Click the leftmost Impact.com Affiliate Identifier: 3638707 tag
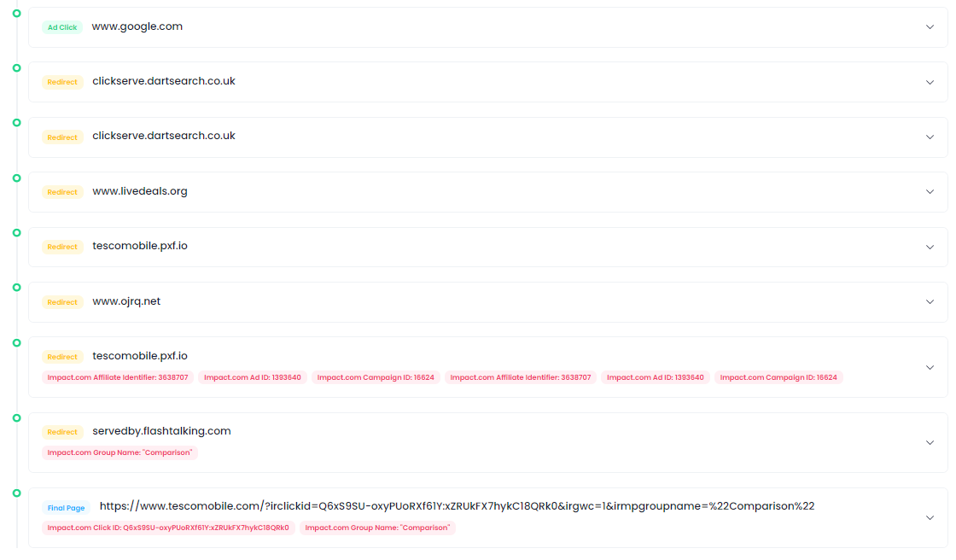The height and width of the screenshot is (560, 956). pyautogui.click(x=118, y=377)
